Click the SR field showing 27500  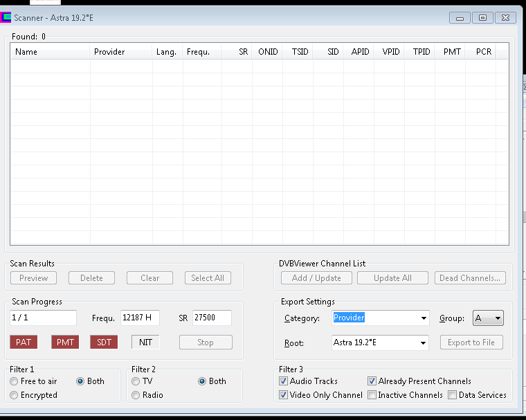pos(212,318)
